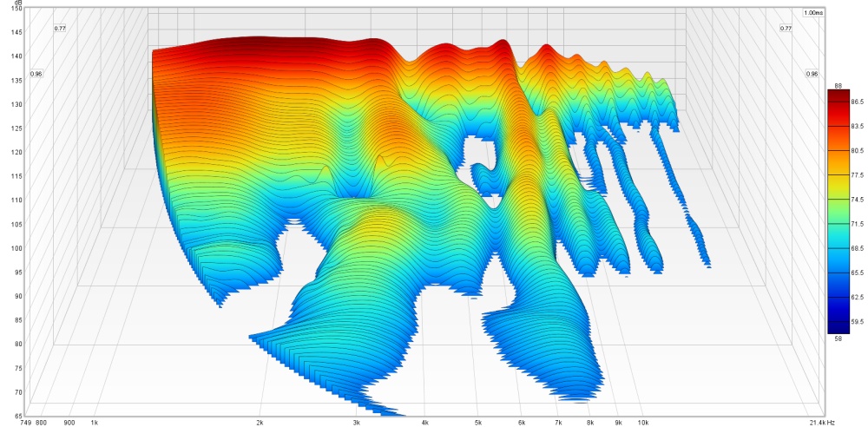Click the 0.77 time label on left wall
This screenshot has width=868, height=427.
tap(60, 29)
